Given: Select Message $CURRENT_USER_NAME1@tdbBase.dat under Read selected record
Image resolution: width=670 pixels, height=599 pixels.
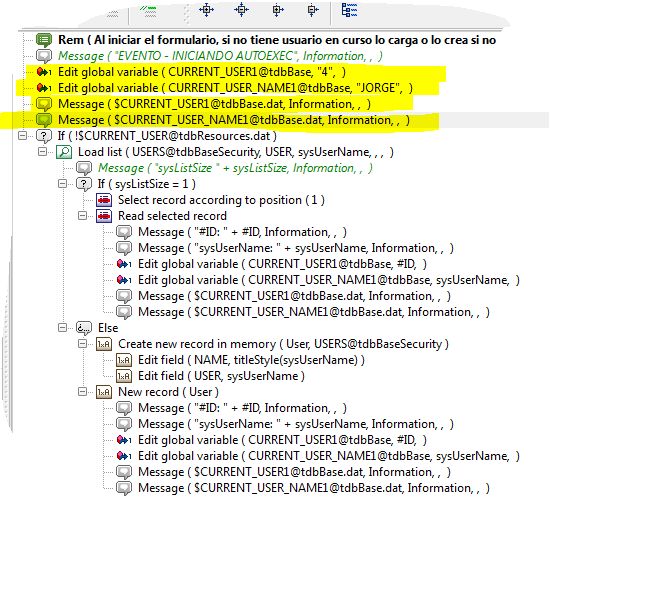Looking at the screenshot, I should tap(314, 312).
